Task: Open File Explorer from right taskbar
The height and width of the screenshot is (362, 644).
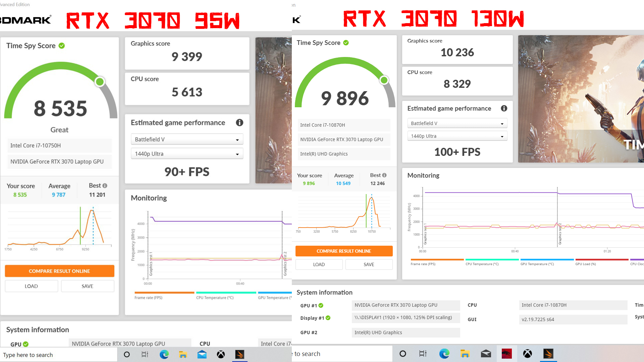Action: point(465,354)
